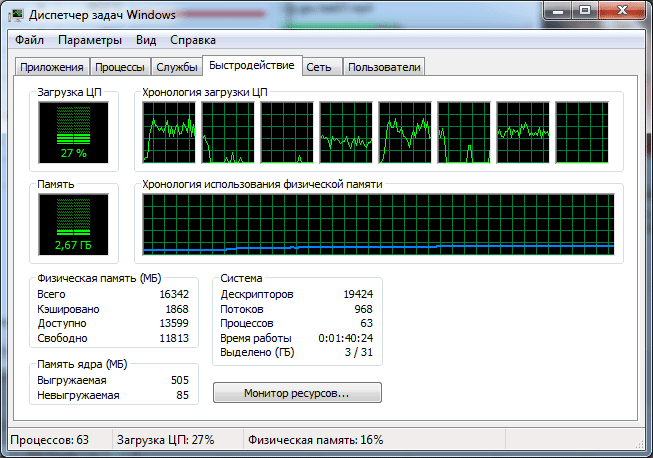The width and height of the screenshot is (653, 458).
Task: Click the Невыгружаемая value 85
Action: point(182,395)
